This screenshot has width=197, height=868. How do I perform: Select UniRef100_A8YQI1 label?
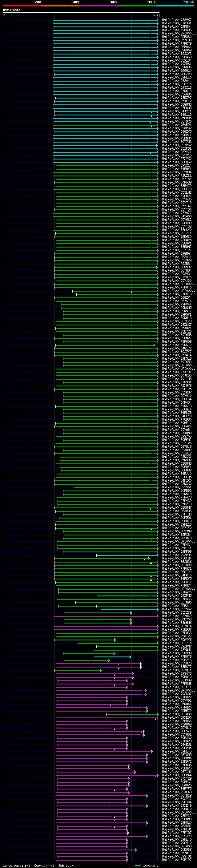(177, 670)
